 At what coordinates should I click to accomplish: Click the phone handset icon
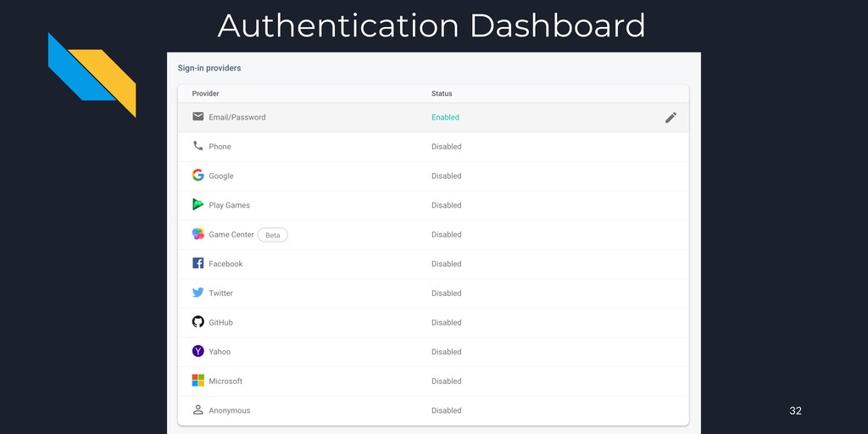(x=198, y=146)
